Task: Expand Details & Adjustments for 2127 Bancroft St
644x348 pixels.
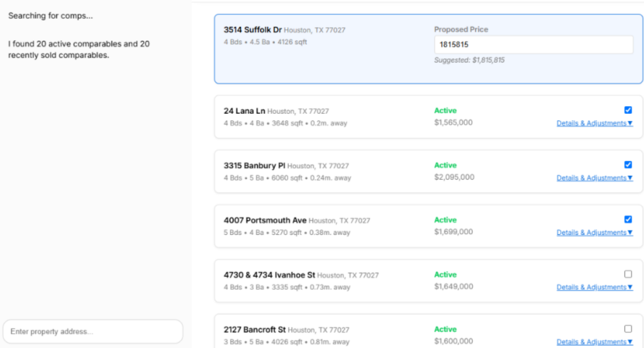Action: (594, 342)
